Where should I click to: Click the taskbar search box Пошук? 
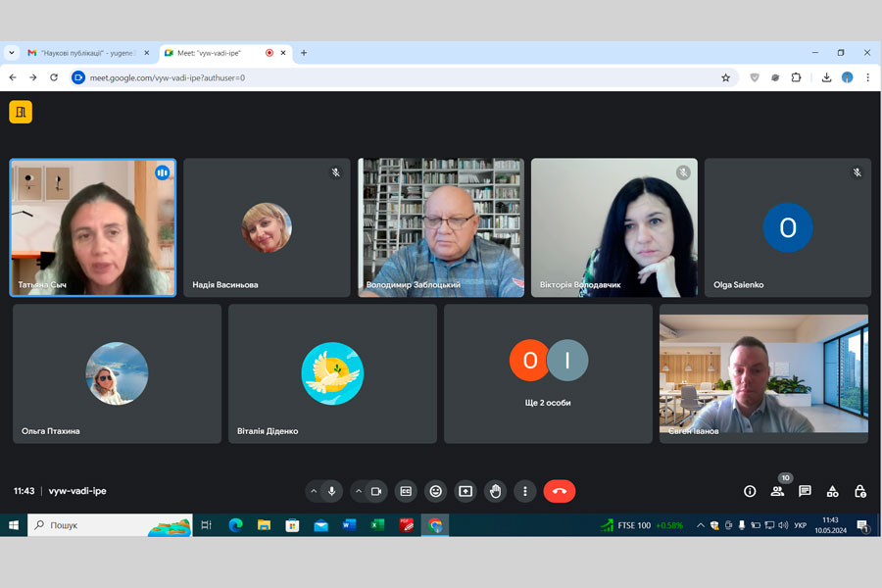(x=110, y=525)
